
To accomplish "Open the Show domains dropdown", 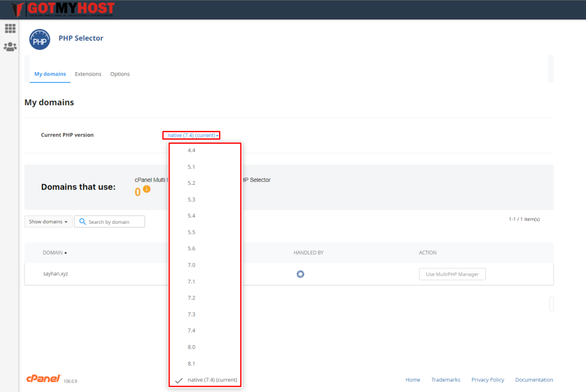I will [x=48, y=222].
